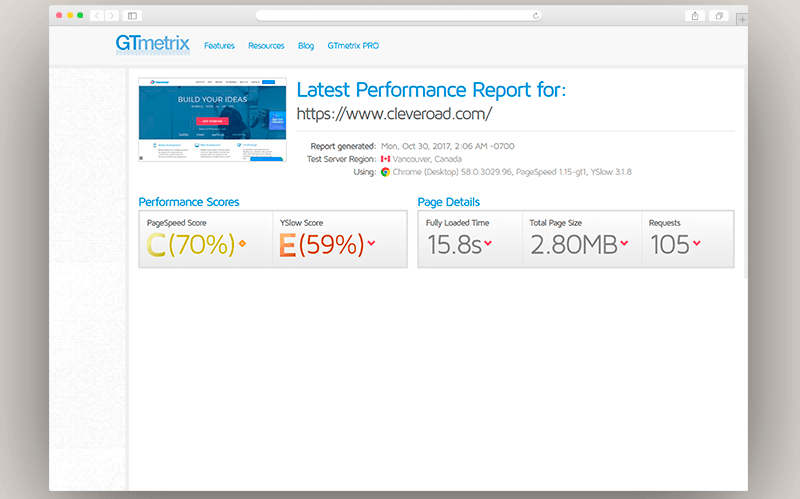Click the 2.80MB page size value
The image size is (800, 499).
coord(574,244)
